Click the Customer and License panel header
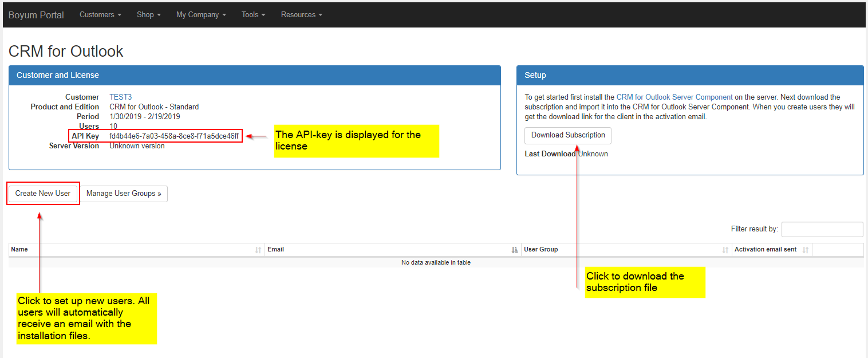This screenshot has width=868, height=358. click(x=255, y=75)
